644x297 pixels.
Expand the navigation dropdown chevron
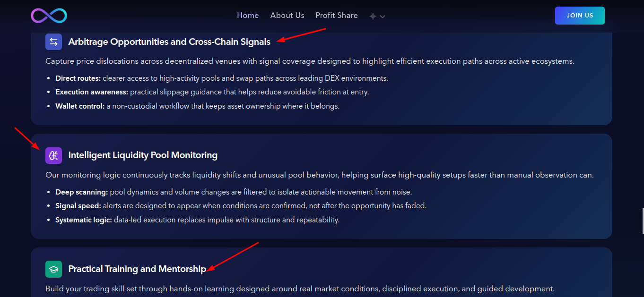point(383,17)
